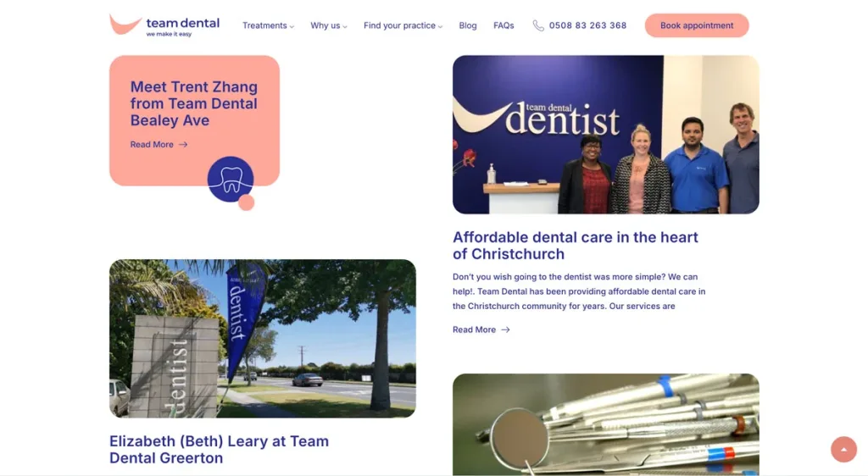Click the Book appointment button
This screenshot has width=868, height=476.
(x=697, y=25)
